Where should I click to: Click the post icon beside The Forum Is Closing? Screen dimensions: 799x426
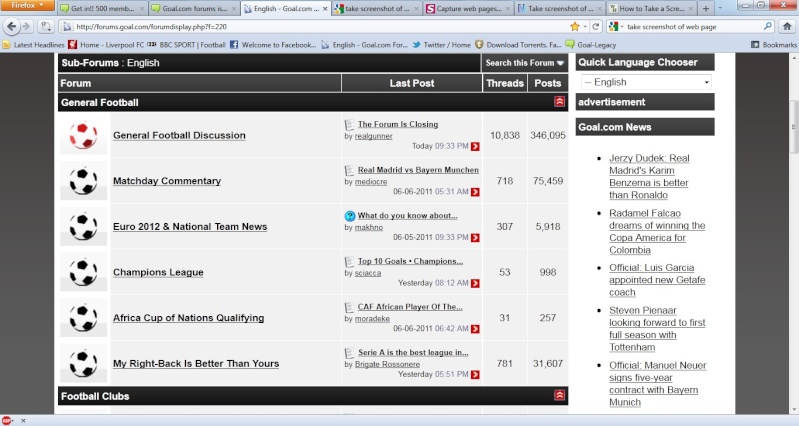(350, 125)
